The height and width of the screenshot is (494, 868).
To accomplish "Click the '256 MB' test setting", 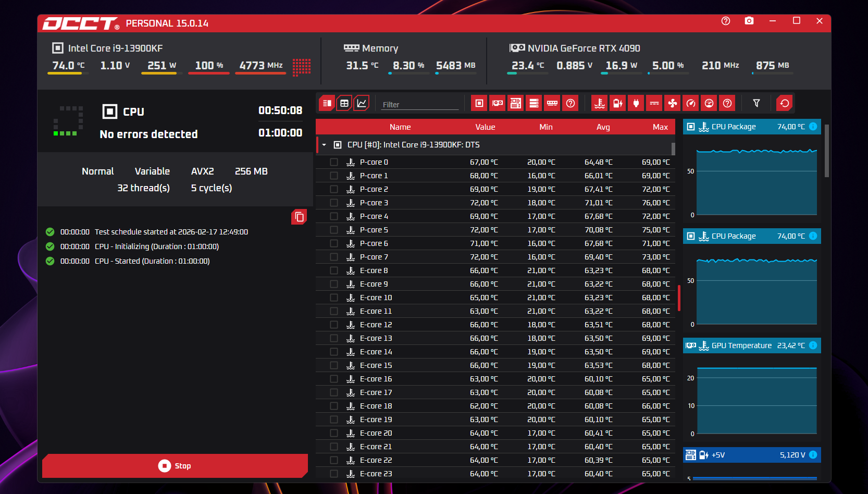I will (251, 171).
